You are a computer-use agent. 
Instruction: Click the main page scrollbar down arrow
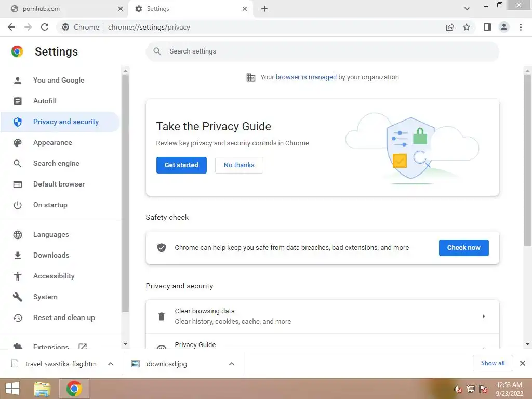[x=527, y=344]
